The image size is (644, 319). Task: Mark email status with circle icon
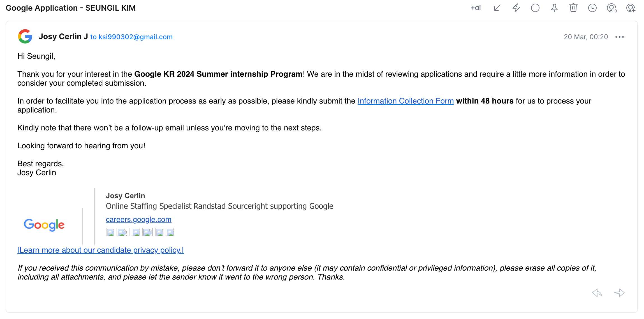point(535,8)
